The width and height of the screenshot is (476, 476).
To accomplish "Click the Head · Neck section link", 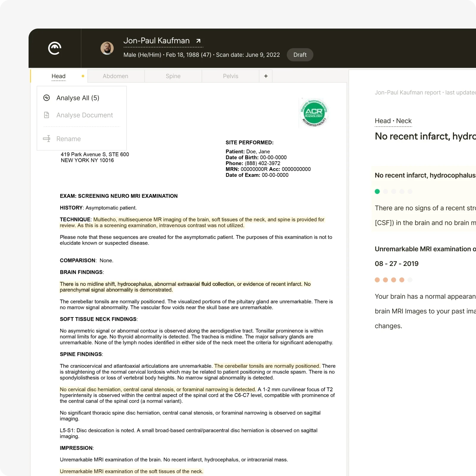I will coord(393,121).
